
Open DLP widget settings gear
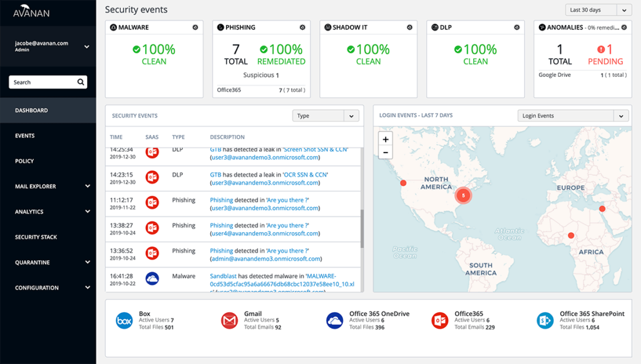(516, 28)
